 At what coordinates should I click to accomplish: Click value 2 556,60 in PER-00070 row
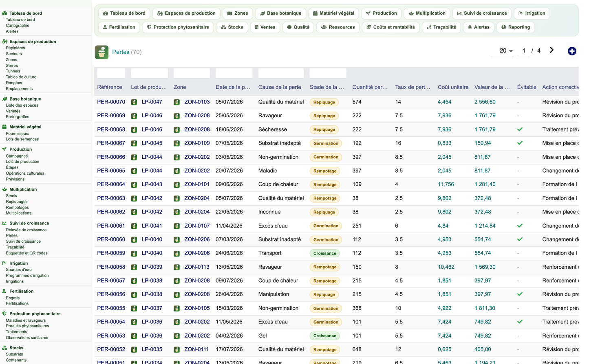tap(485, 102)
